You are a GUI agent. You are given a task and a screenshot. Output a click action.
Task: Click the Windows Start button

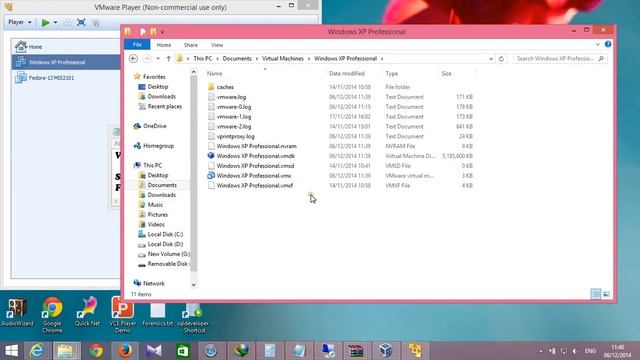(x=11, y=351)
